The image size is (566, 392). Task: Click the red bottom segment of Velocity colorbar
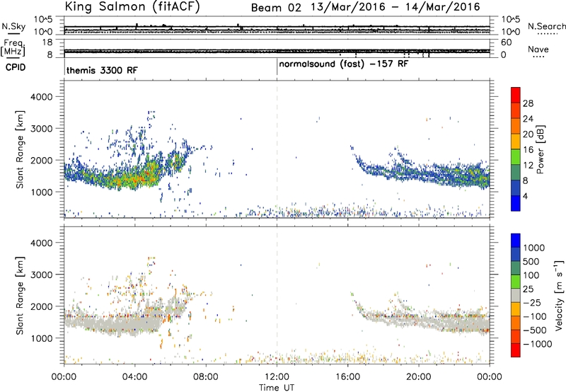pyautogui.click(x=516, y=350)
